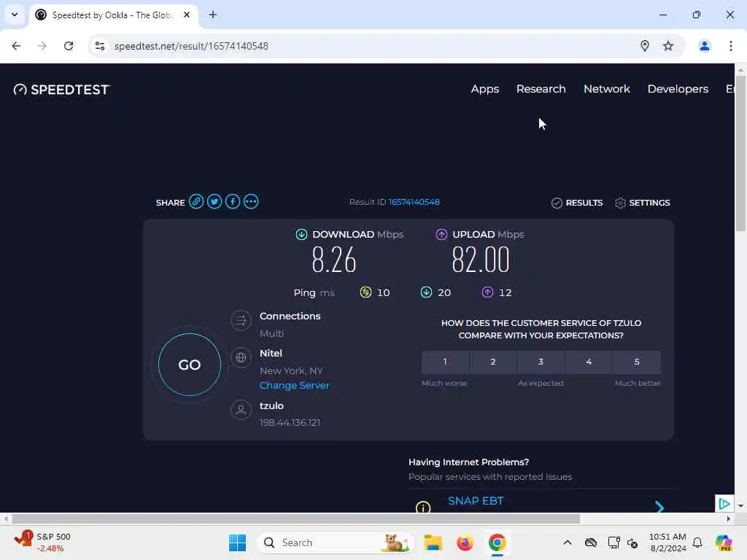Click the horizontal scrollbar
The image size is (747, 560).
point(296,518)
